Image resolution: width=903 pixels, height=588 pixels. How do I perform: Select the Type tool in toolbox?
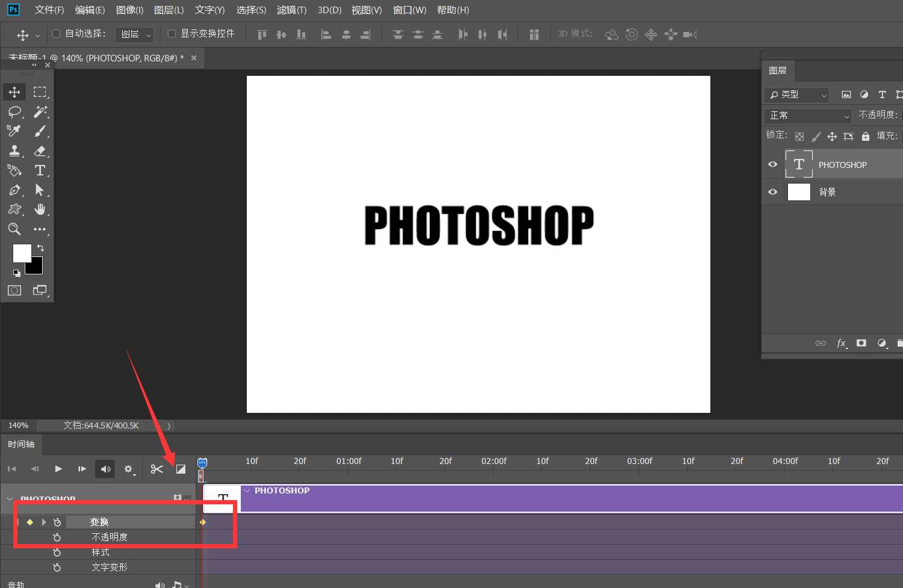point(40,170)
